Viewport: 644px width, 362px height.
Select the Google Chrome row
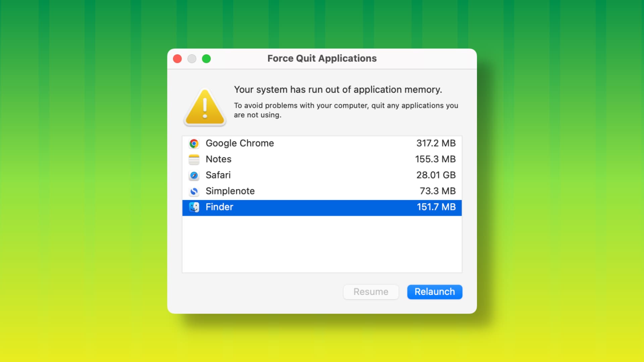coord(322,143)
